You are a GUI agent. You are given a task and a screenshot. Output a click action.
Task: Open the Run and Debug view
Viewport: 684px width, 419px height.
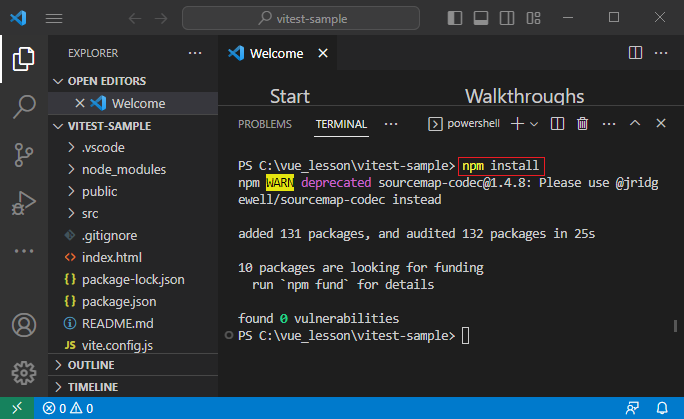[24, 203]
